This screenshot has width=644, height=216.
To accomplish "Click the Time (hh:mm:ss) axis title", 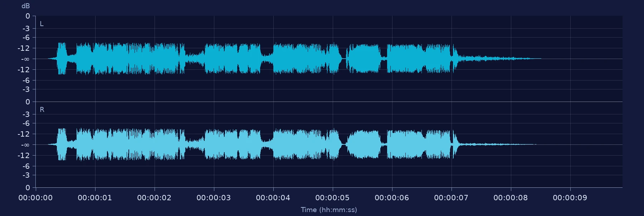I will tap(329, 210).
